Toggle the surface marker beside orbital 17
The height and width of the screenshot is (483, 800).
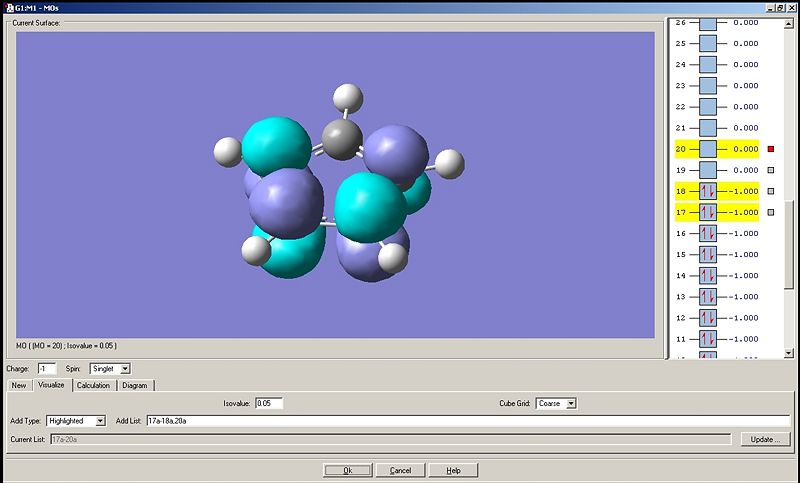771,212
